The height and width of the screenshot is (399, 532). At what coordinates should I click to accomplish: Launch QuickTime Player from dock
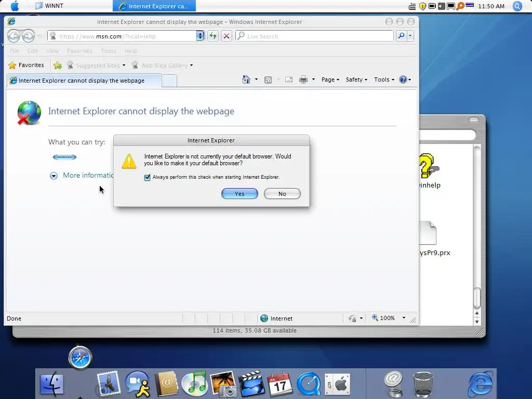pos(309,384)
